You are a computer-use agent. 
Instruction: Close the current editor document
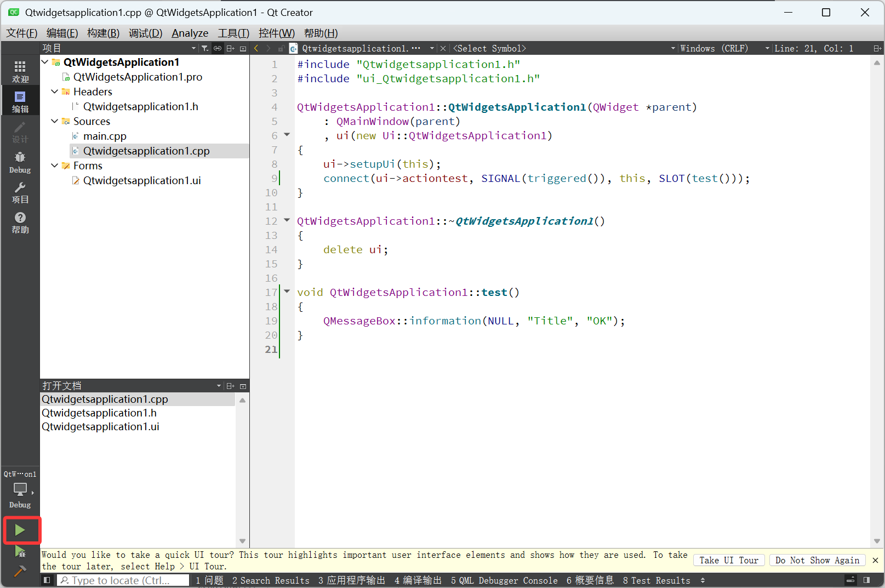[443, 48]
